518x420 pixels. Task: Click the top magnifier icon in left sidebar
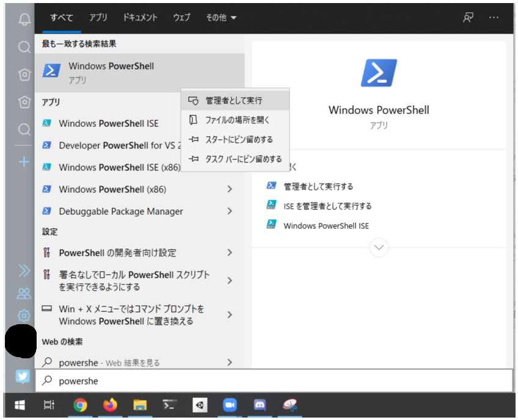(x=24, y=47)
